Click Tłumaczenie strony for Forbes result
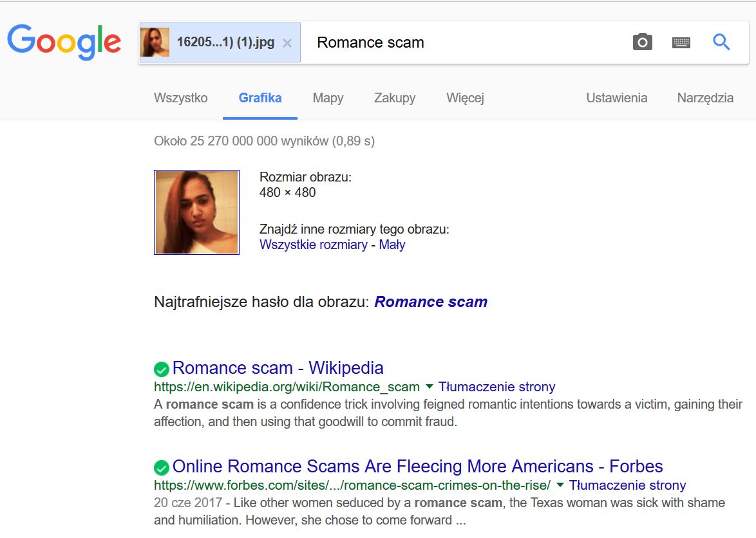 click(x=627, y=485)
